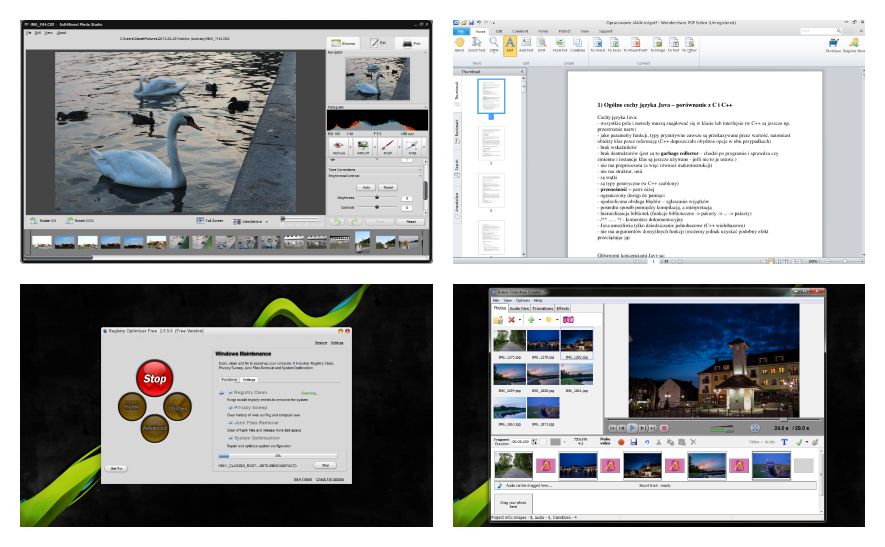
Task: Click the first pink transition in slideshow timeline
Action: [x=545, y=465]
